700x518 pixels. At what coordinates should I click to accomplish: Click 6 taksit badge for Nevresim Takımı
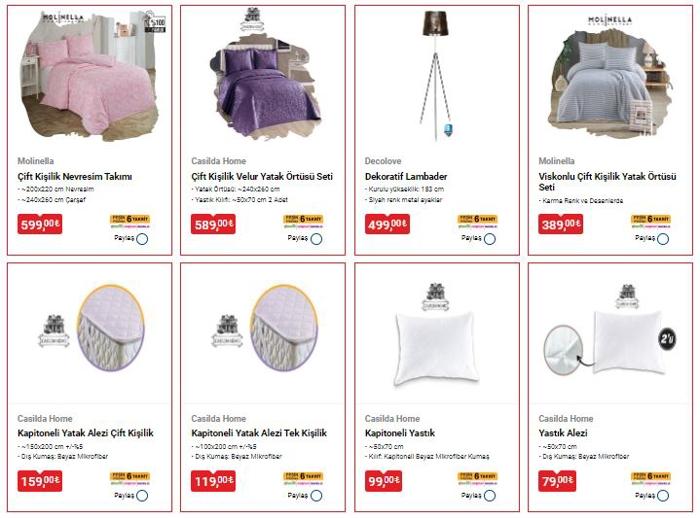point(130,221)
